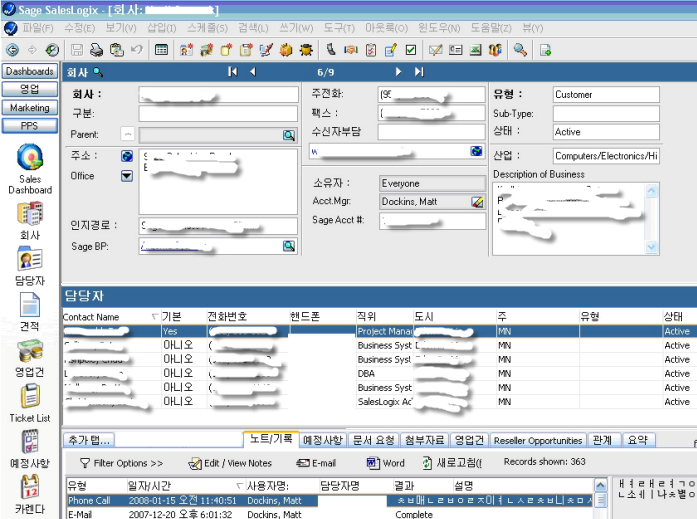Click the 추가 탭... button
Image resolution: width=697 pixels, height=519 pixels.
click(89, 440)
